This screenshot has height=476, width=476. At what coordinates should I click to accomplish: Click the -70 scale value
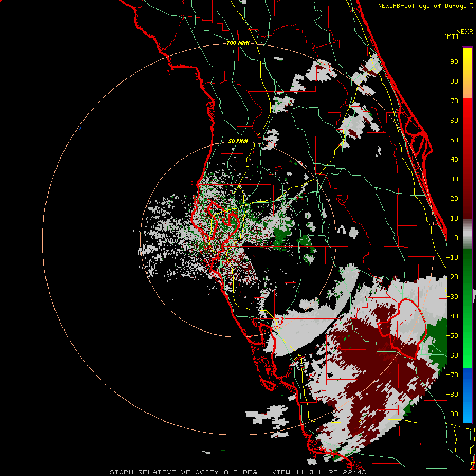(x=452, y=375)
